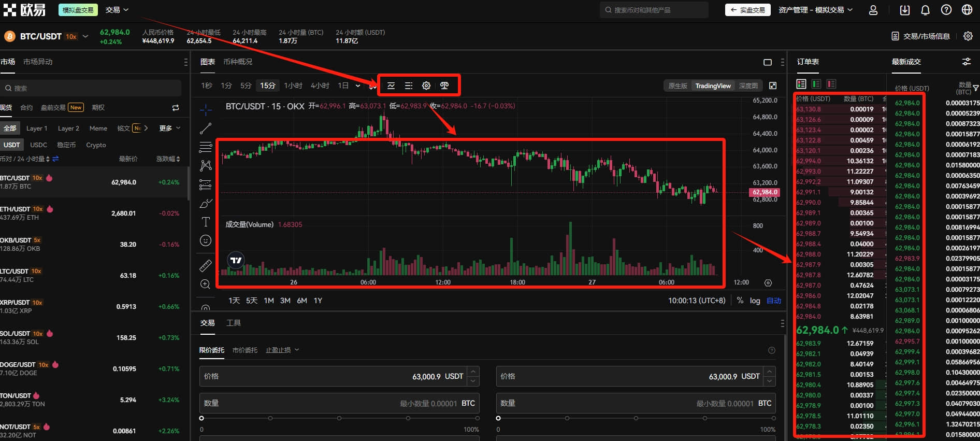Image resolution: width=980 pixels, height=441 pixels.
Task: Open the user profile icon
Action: pyautogui.click(x=873, y=10)
